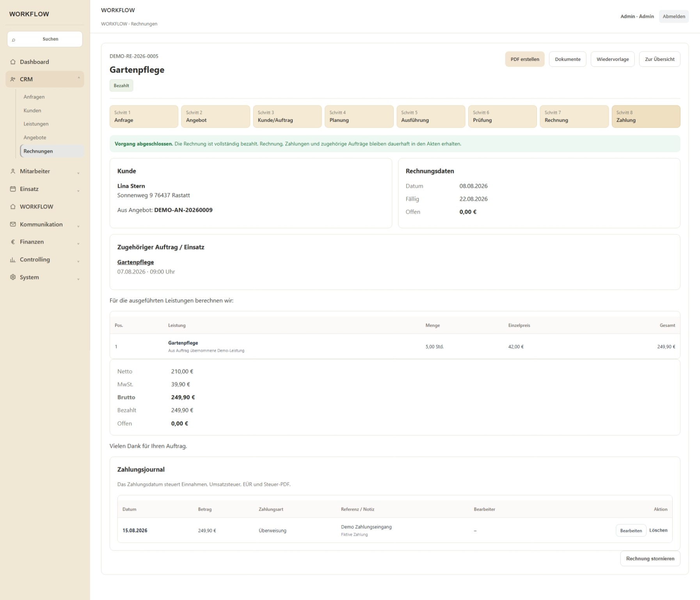Go to Schritt 4 Planung

tap(359, 116)
